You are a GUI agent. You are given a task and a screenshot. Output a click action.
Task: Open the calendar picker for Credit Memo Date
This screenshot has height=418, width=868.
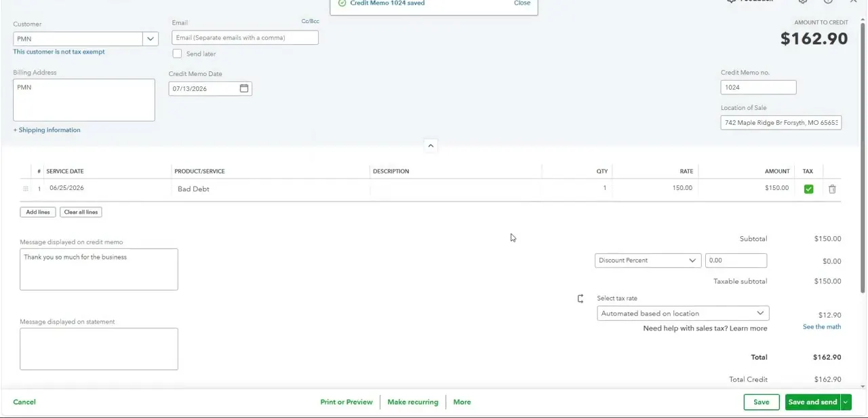coord(244,88)
